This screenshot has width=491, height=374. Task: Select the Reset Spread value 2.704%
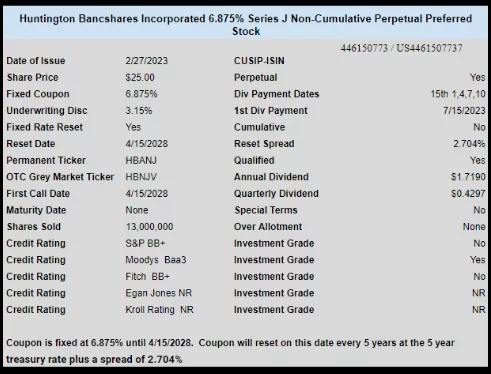point(469,144)
